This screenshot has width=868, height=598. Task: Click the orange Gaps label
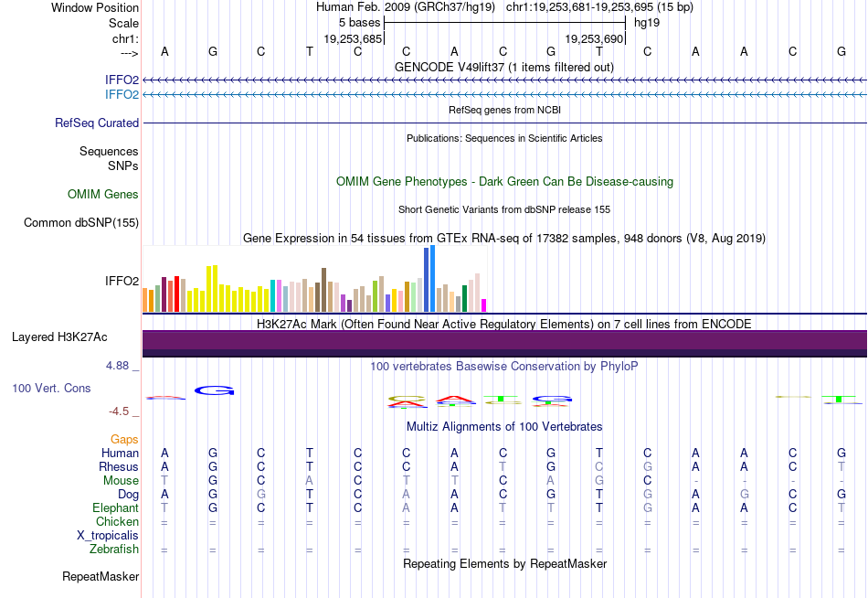(124, 440)
